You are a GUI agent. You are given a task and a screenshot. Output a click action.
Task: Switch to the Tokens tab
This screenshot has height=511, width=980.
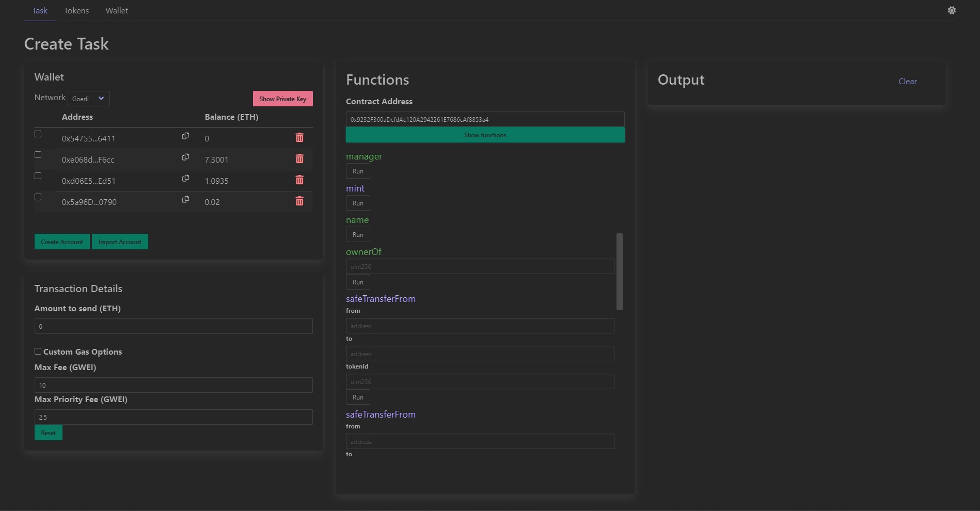(x=76, y=10)
